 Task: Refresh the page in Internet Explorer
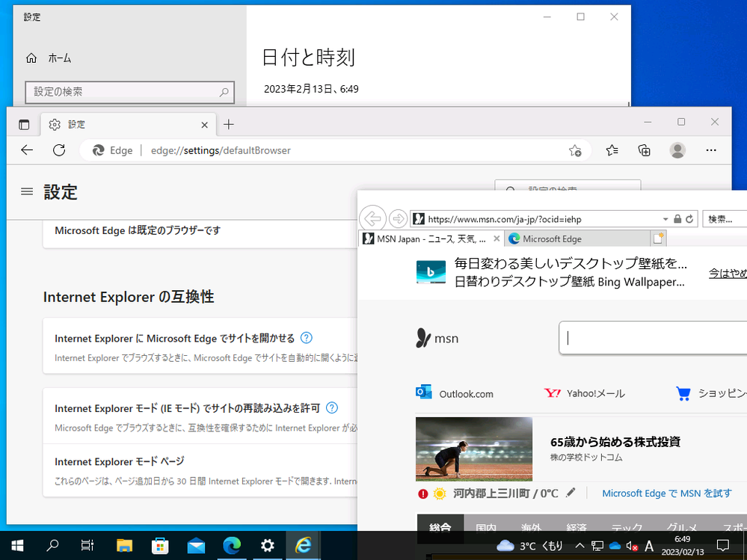[x=689, y=219]
